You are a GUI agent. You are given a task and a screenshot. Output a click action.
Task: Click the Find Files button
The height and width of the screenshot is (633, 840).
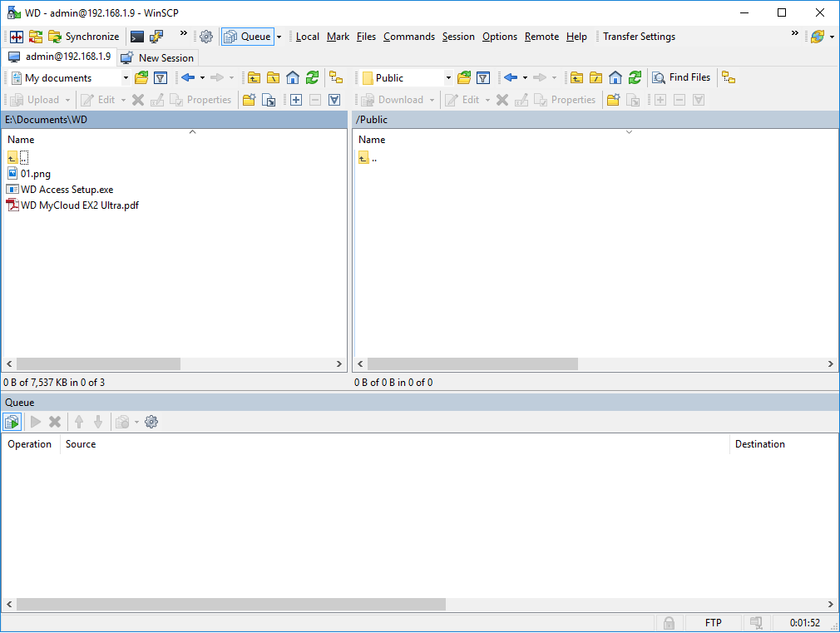coord(681,77)
